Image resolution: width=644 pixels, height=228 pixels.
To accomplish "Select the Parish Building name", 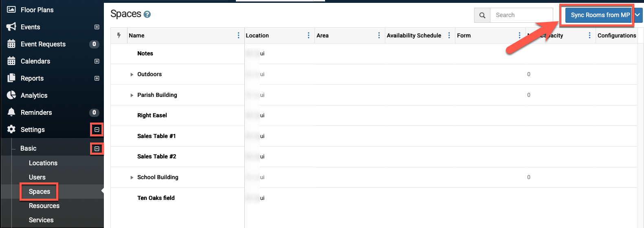I will pyautogui.click(x=157, y=95).
